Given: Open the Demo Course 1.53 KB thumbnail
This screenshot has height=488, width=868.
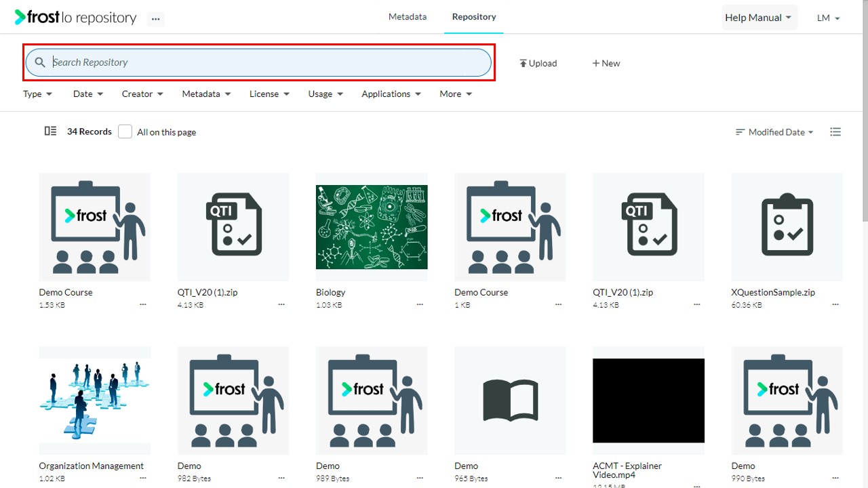Looking at the screenshot, I should tap(94, 227).
